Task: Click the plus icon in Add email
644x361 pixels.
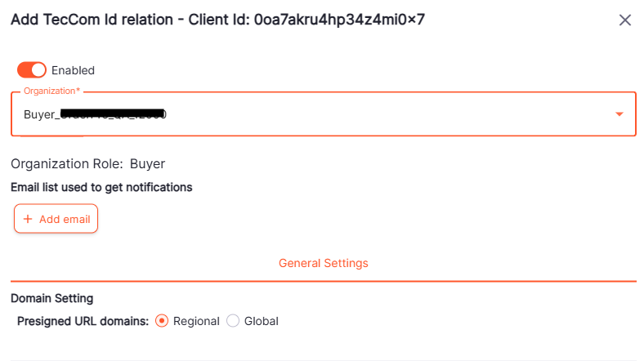Action: coord(28,219)
